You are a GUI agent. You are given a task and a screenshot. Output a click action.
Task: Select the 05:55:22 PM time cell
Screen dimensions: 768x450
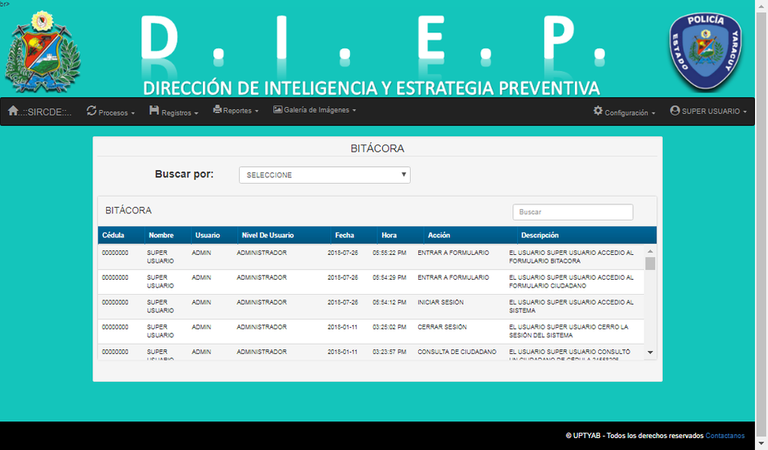pos(389,253)
